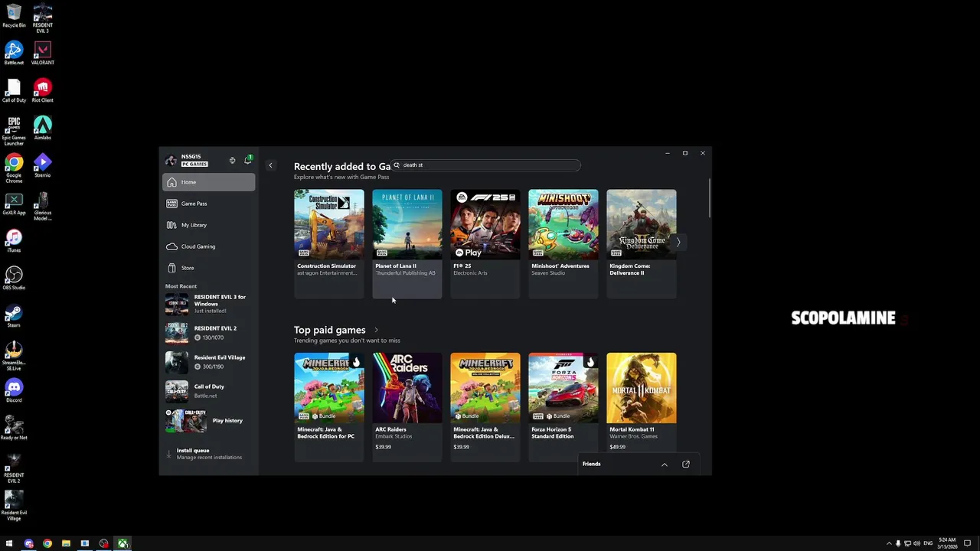Screen dimensions: 980x551
Task: Select Resident Evil Village desktop shortcut
Action: (x=14, y=506)
